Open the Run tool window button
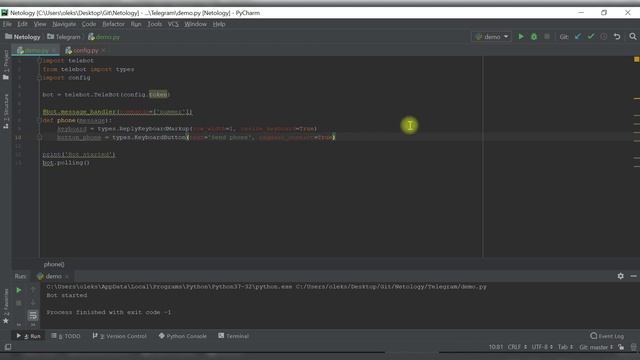 tap(28, 336)
